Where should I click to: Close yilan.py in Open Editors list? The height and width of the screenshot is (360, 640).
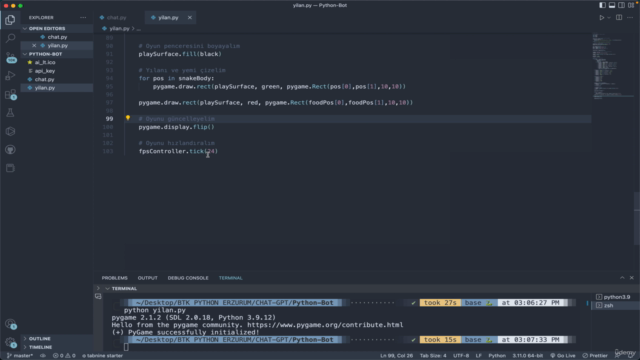pyautogui.click(x=34, y=45)
